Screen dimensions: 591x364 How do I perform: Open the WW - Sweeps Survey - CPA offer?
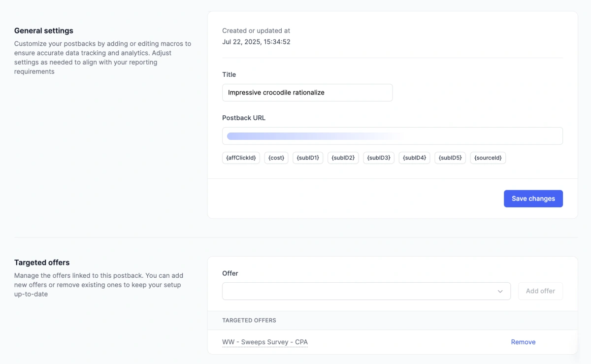tap(265, 342)
